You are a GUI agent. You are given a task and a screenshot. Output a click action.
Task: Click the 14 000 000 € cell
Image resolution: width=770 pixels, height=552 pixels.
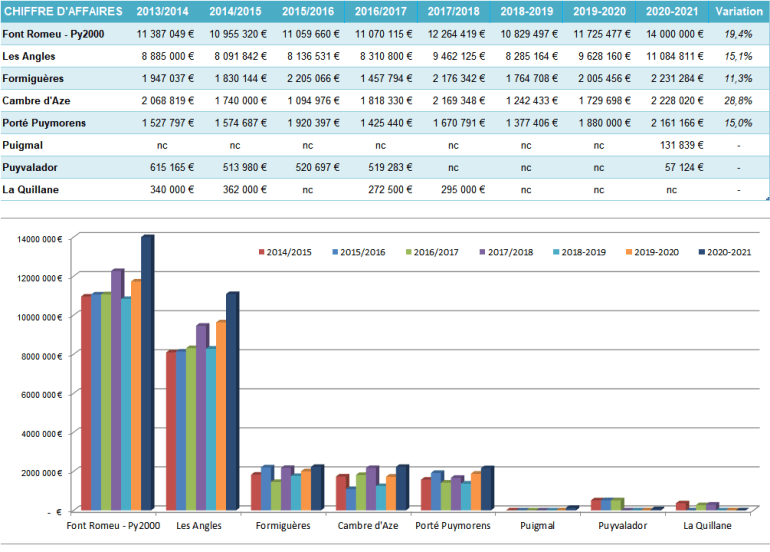click(x=672, y=34)
